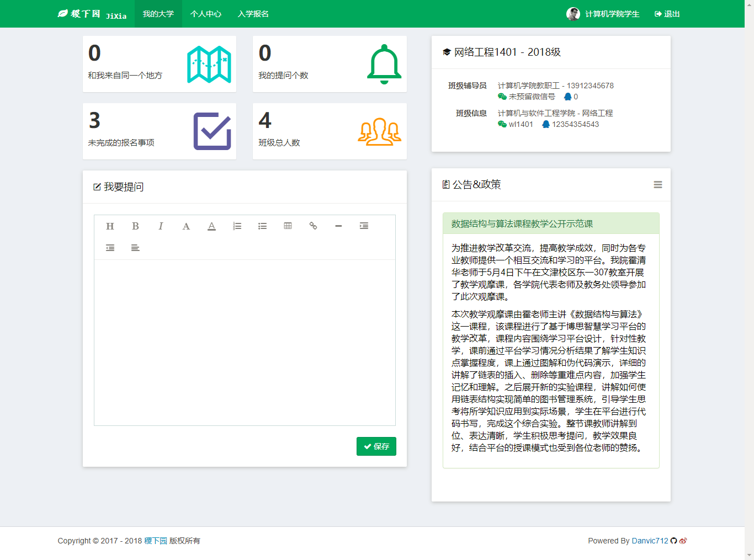Insert horizontal rule line
754x560 pixels.
click(x=338, y=226)
